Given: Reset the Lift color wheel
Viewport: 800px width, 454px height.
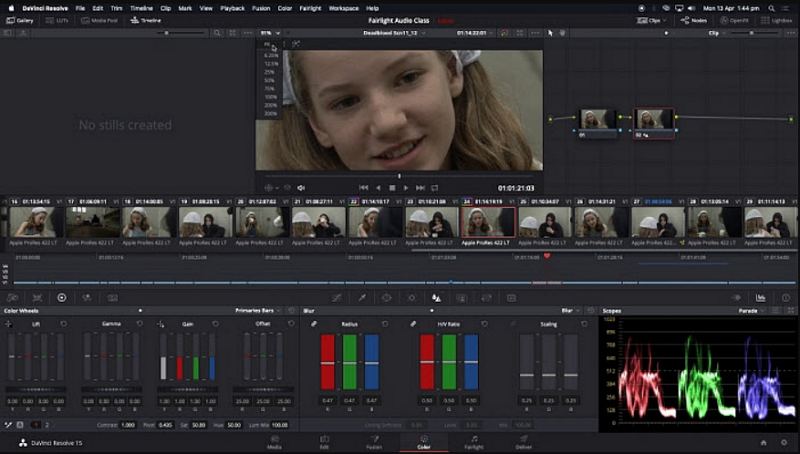Looking at the screenshot, I should tap(64, 324).
